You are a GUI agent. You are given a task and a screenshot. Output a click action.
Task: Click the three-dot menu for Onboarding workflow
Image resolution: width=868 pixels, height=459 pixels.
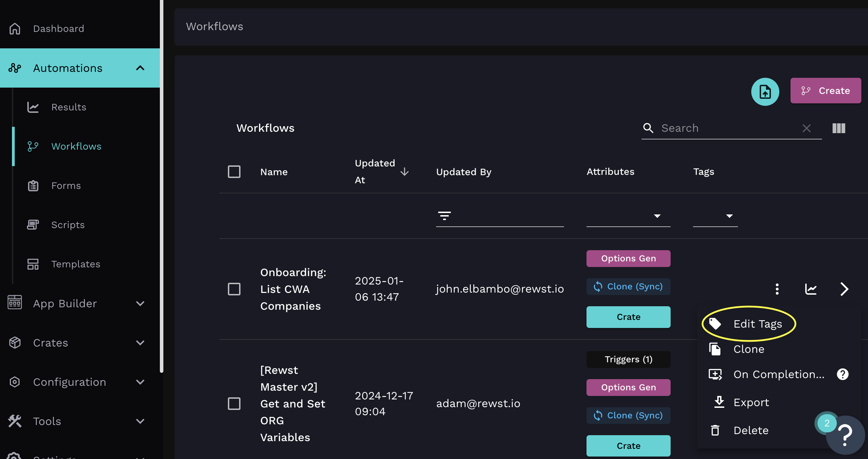click(x=777, y=289)
